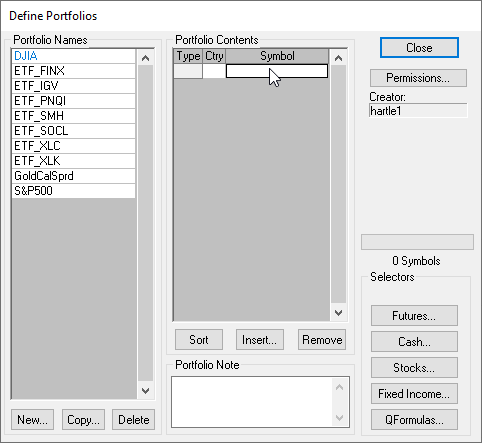Screen dimensions: 482x443
Task: Choose the S&P500 portfolio name
Action: point(74,191)
